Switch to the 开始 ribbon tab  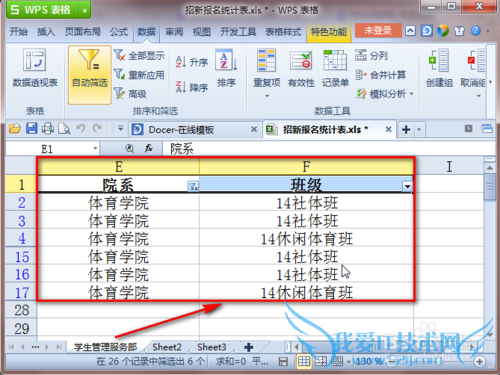click(x=18, y=32)
